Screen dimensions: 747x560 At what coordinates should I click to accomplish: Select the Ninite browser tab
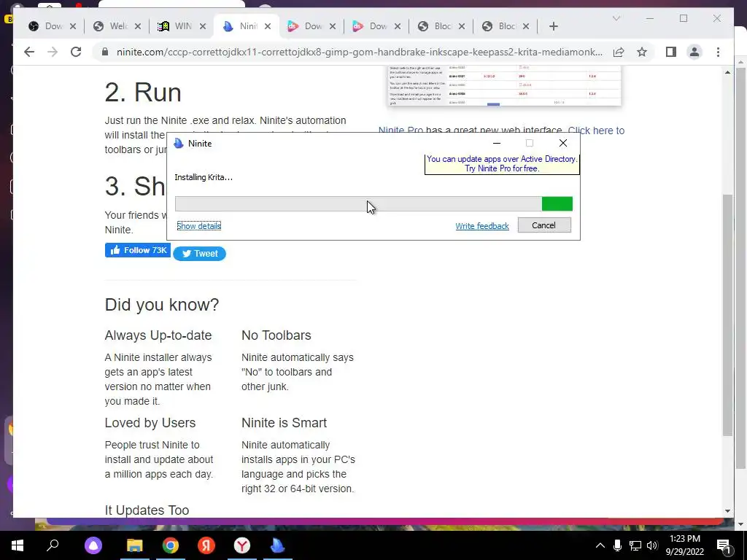point(247,26)
